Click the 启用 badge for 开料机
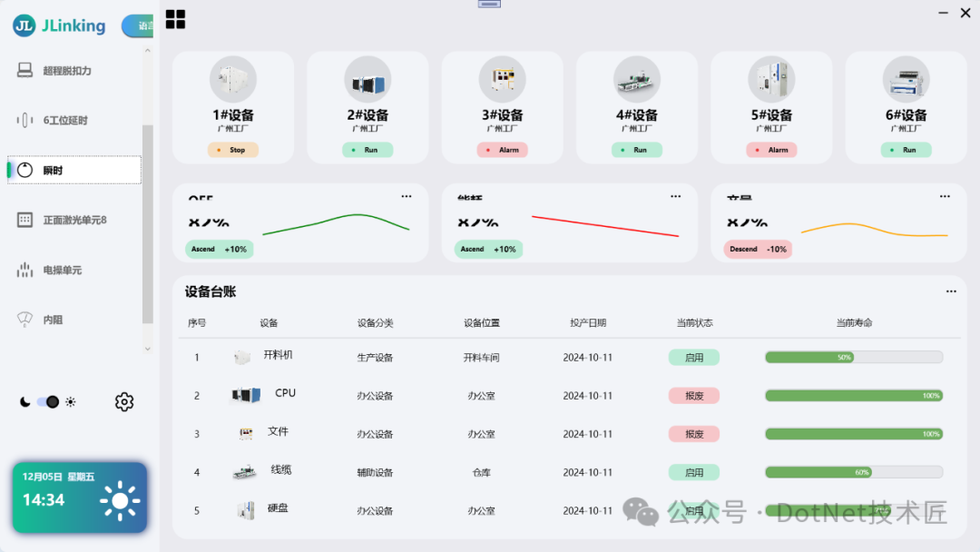 tap(693, 357)
